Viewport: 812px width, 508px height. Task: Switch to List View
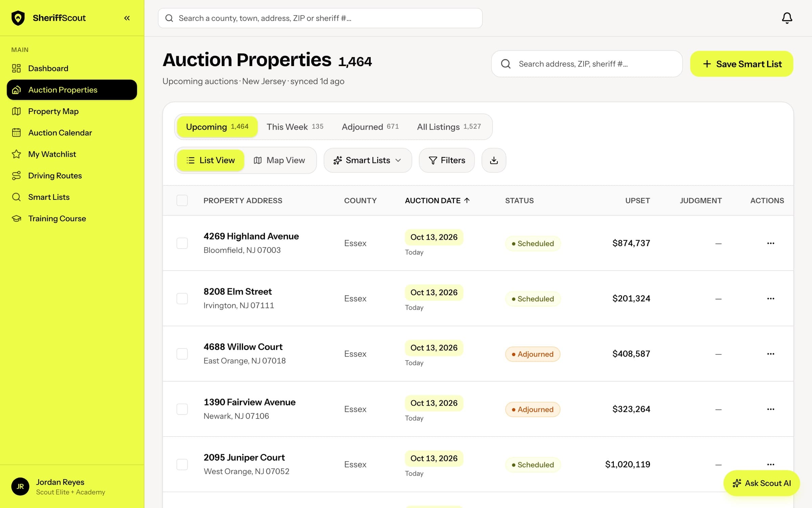tap(210, 160)
